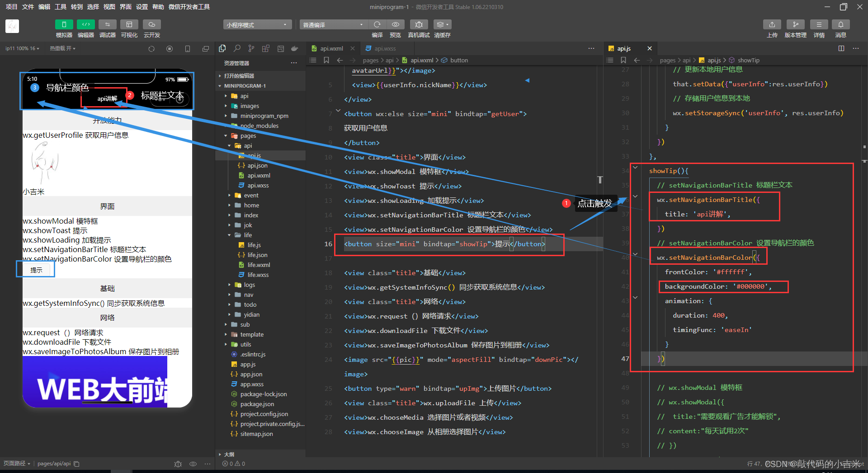Fold the showTip function code

pos(635,168)
